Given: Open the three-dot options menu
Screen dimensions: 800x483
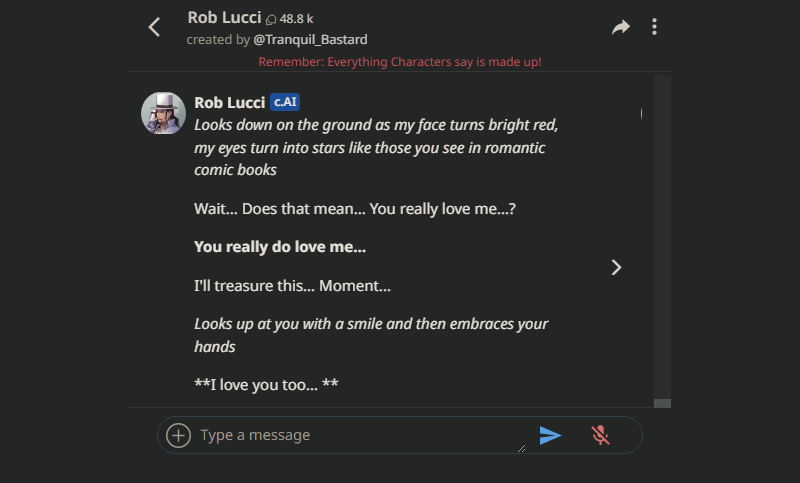Looking at the screenshot, I should 654,27.
